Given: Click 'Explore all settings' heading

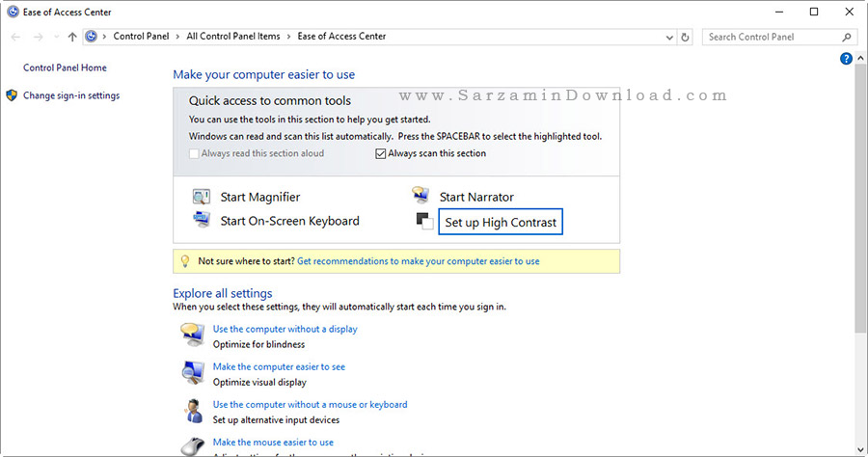Looking at the screenshot, I should point(223,293).
